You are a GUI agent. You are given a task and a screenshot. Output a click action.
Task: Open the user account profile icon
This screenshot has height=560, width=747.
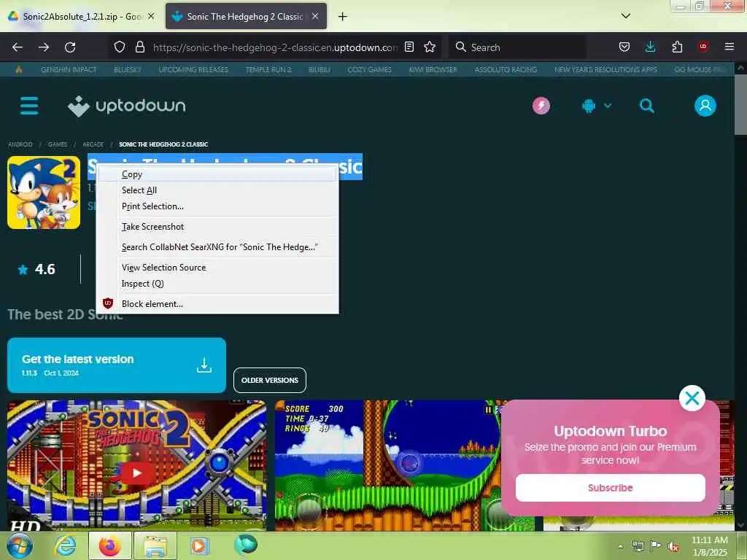(705, 106)
